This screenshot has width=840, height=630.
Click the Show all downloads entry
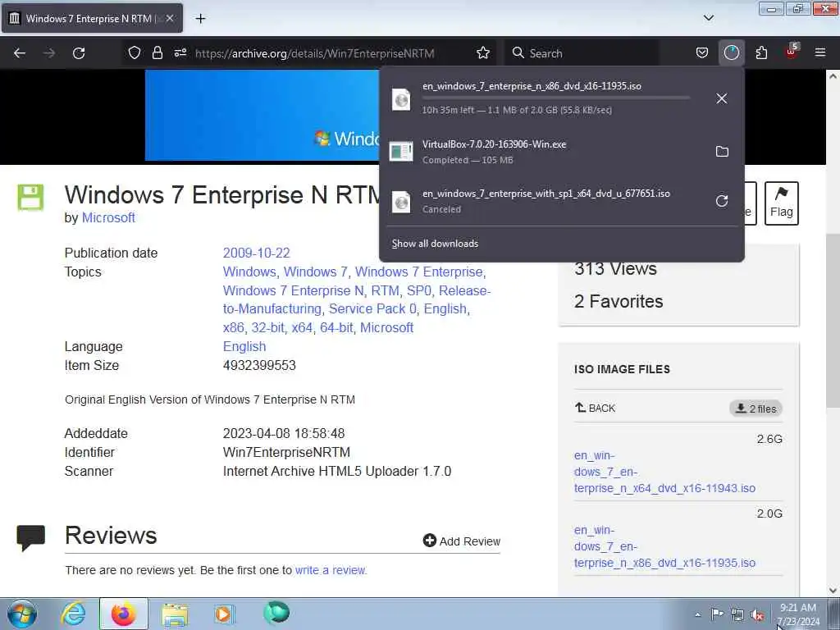pos(435,244)
